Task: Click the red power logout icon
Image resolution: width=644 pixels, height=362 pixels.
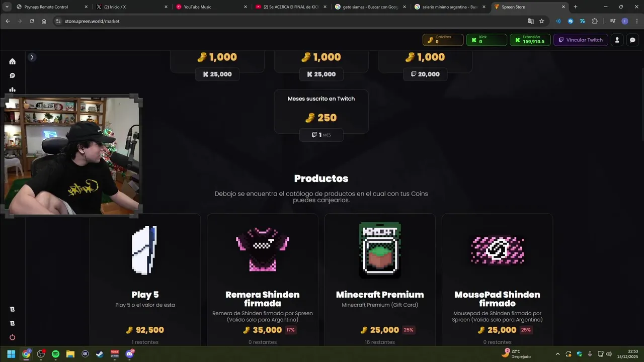Action: point(12,337)
